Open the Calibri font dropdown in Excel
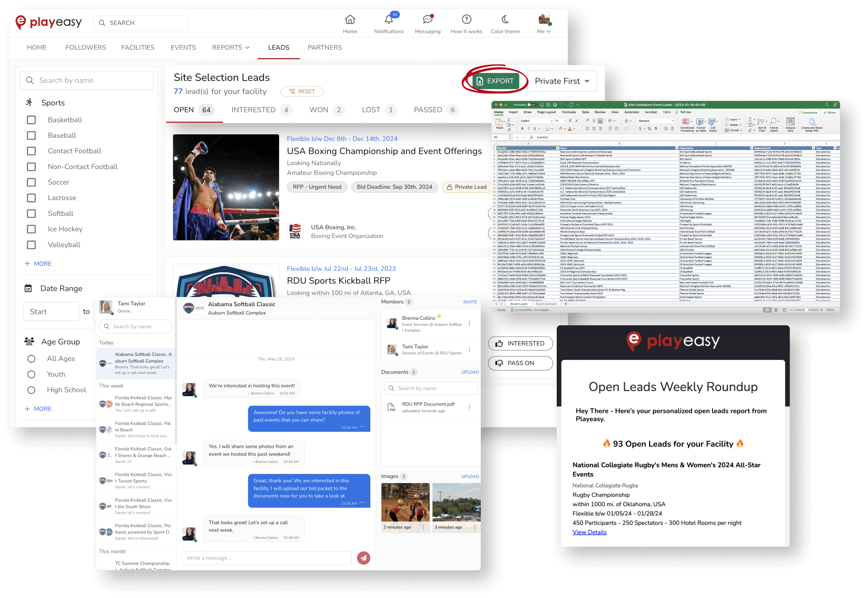Viewport: 868px width, 598px height. click(x=536, y=121)
